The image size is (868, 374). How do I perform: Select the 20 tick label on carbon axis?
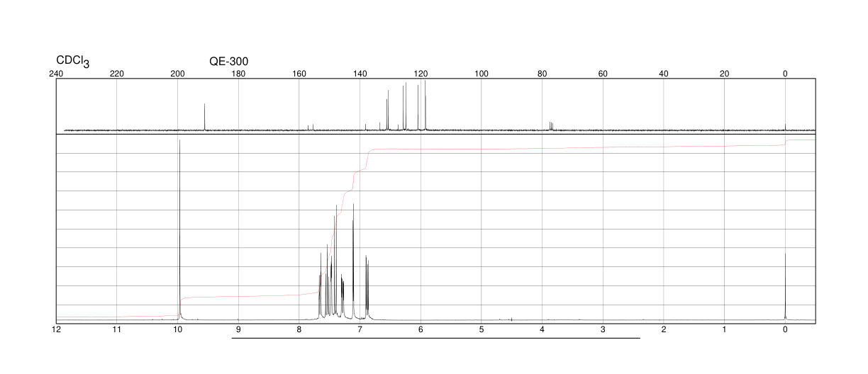(x=724, y=74)
